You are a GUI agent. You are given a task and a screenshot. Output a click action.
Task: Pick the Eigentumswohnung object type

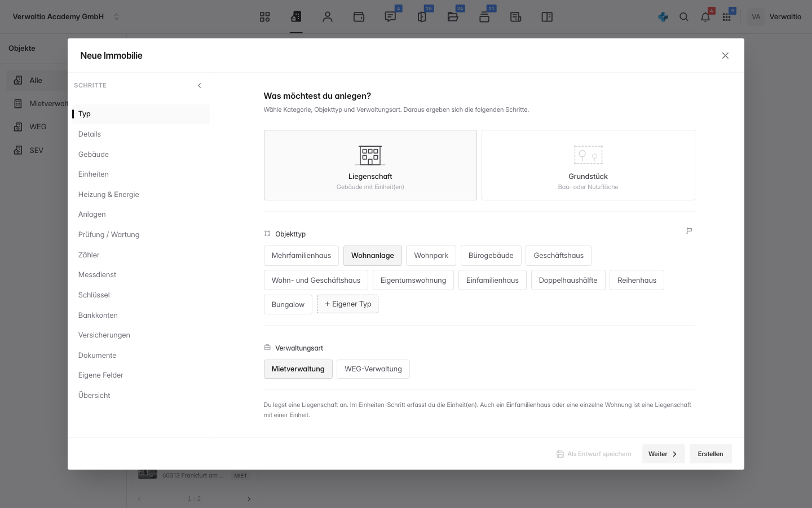coord(413,280)
